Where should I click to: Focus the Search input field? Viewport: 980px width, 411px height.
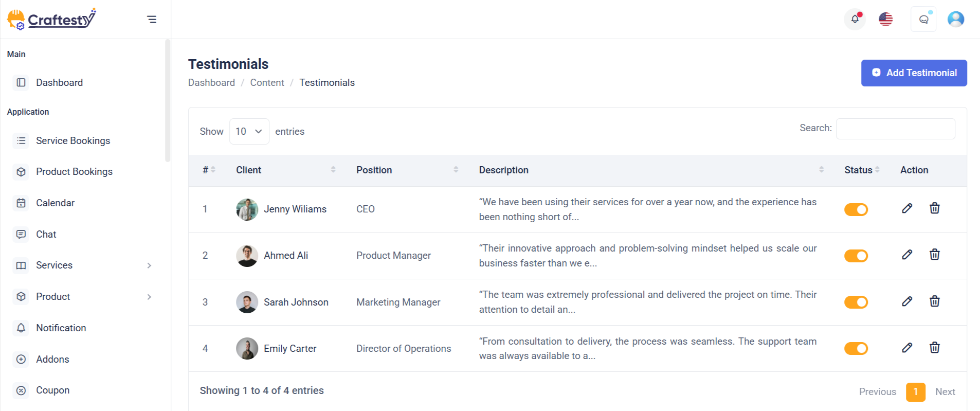pyautogui.click(x=896, y=129)
